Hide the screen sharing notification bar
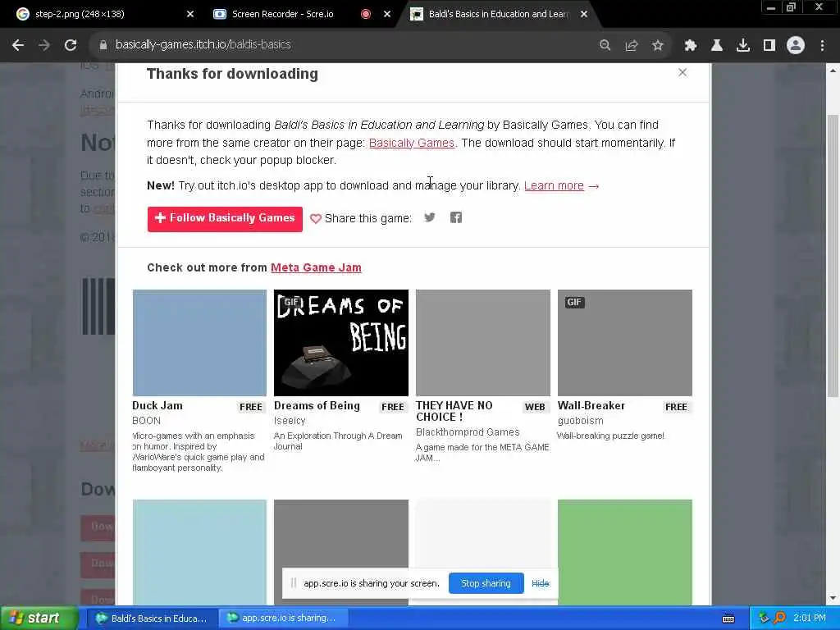Viewport: 840px width, 630px height. coord(541,583)
